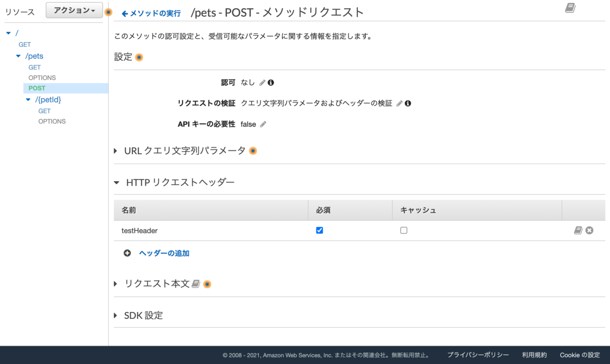Open the プライバシーポリシー footer link

coord(478,355)
